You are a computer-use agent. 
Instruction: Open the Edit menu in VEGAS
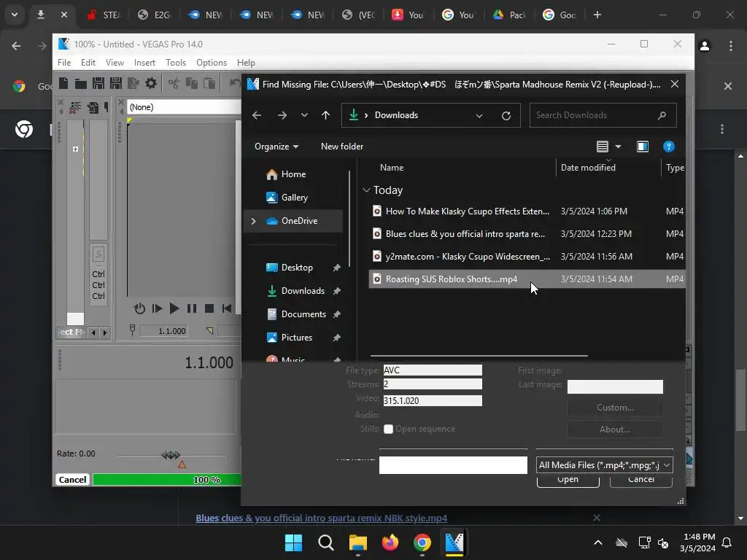(88, 63)
